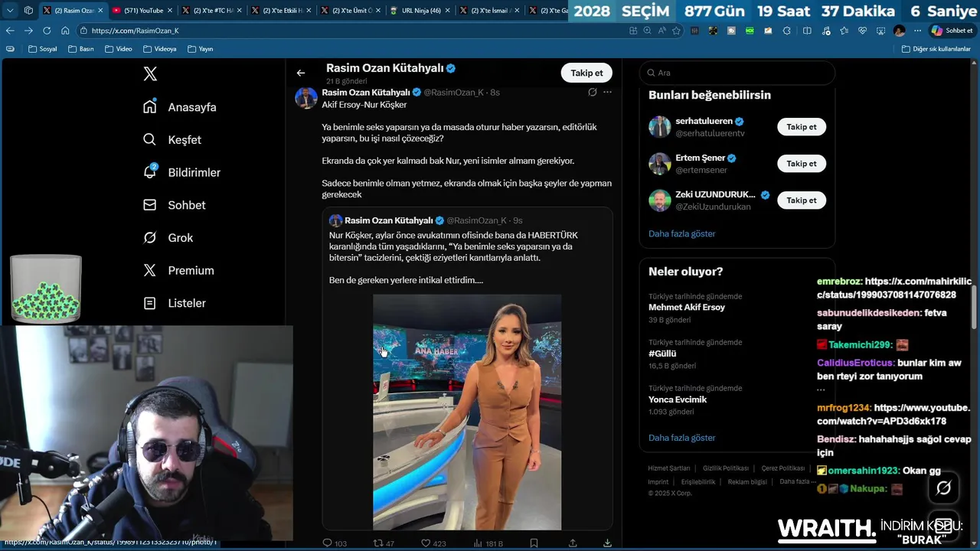Click the Grok explain icon on the tweet

[x=593, y=92]
